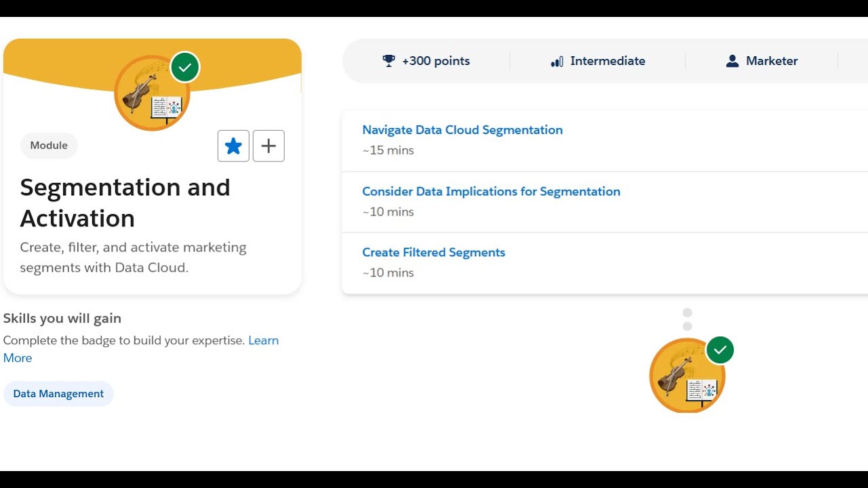Screen dimensions: 868x488
Task: Click the green checkmark on the card badge
Action: [x=185, y=68]
